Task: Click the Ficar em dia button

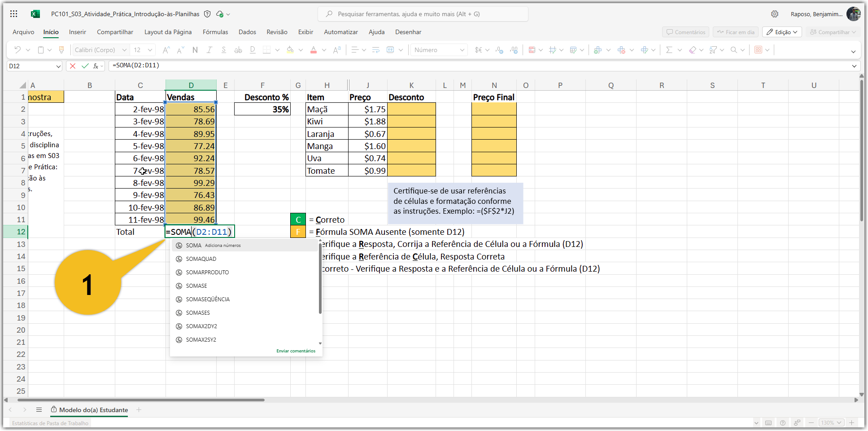Action: coord(736,32)
